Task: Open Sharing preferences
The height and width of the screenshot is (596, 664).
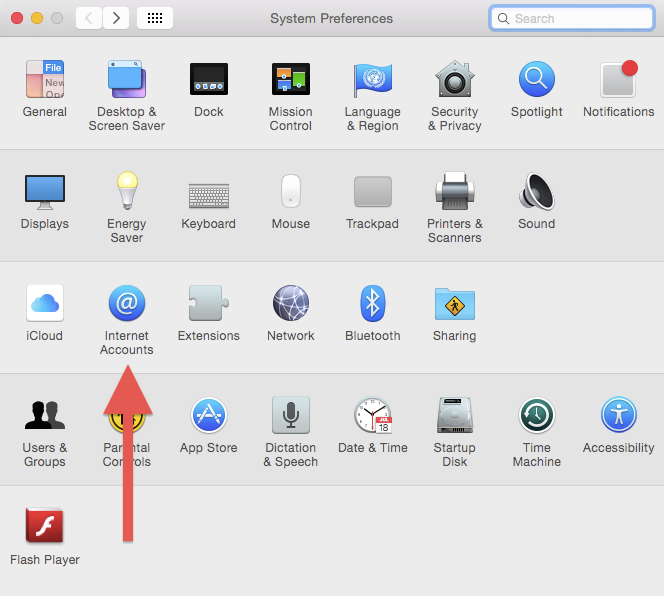Action: coord(455,304)
